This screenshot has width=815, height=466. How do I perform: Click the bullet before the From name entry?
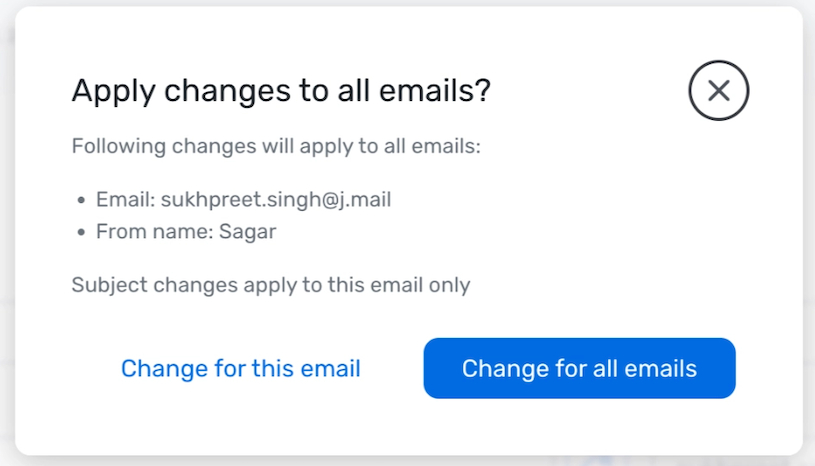[x=81, y=232]
